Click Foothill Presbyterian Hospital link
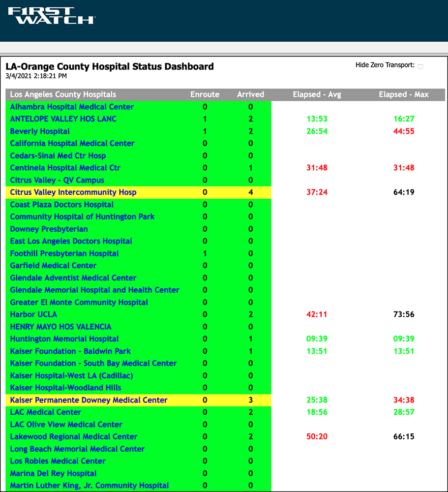This screenshot has height=492, width=448. pyautogui.click(x=64, y=253)
